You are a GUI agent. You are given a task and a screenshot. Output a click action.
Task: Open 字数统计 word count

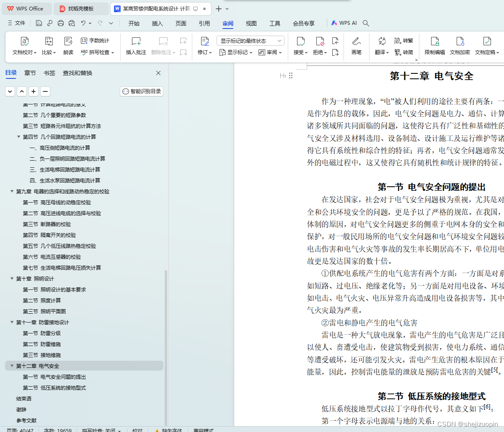95,41
